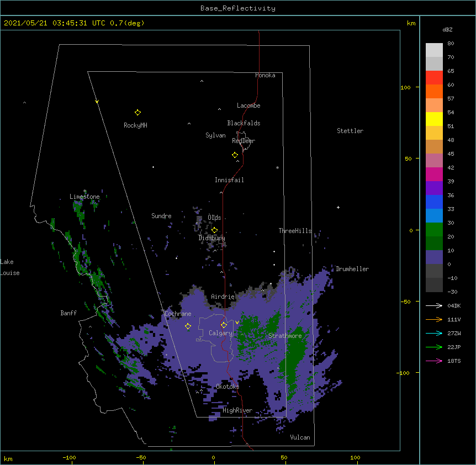Click the RedDeer city label
476x465 pixels.
coord(244,141)
